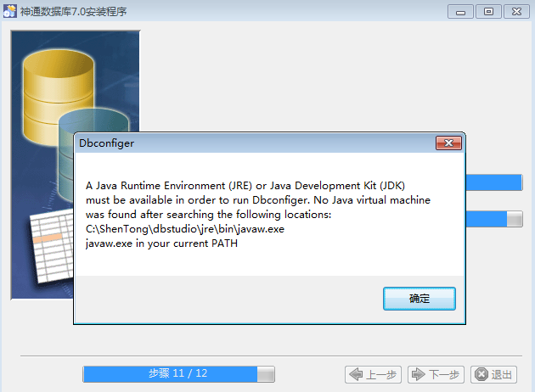This screenshot has width=535, height=392.
Task: Click the upper blue progress bar behind dialog
Action: (494, 182)
